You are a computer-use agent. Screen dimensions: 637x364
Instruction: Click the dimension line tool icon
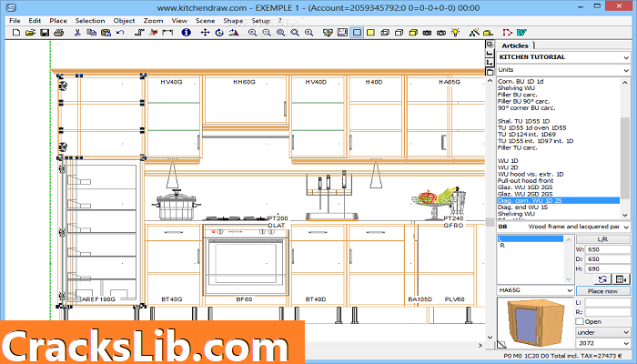[x=167, y=33]
